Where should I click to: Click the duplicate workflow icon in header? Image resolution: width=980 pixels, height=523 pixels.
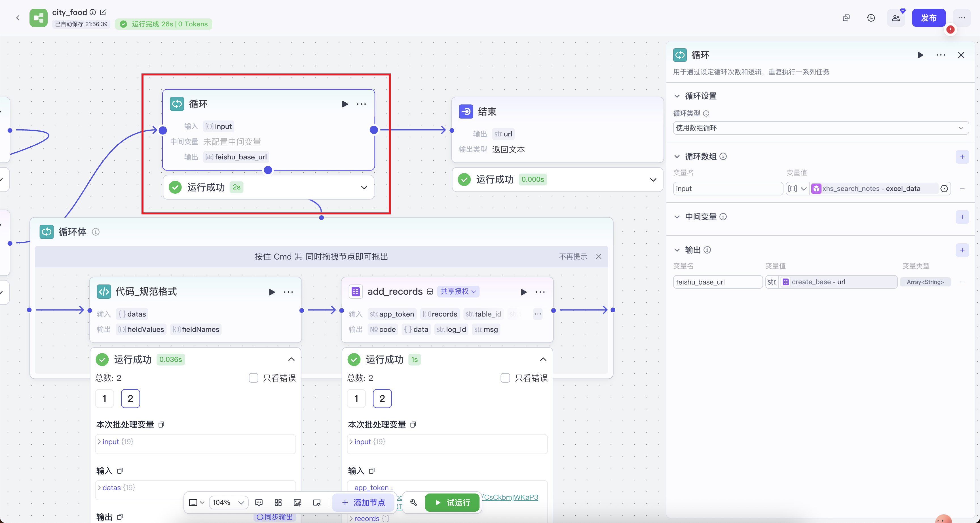pyautogui.click(x=846, y=18)
